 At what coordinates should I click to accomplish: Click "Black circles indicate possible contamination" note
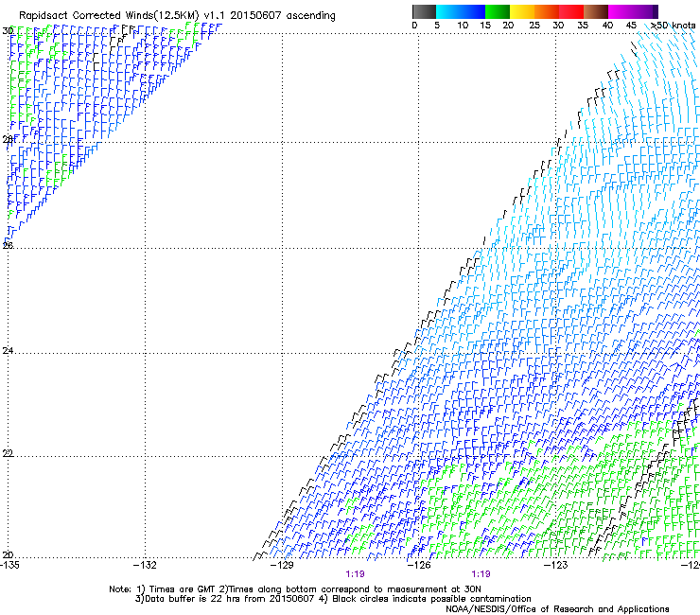pos(431,599)
